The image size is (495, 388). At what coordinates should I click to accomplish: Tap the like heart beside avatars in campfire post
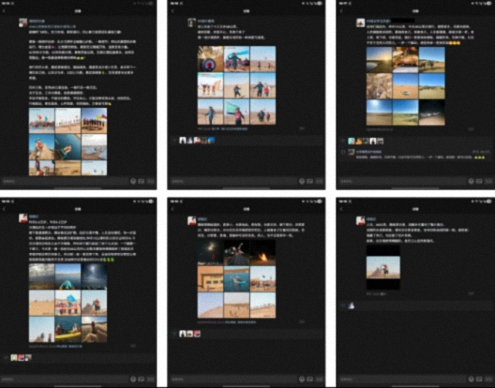pos(174,333)
